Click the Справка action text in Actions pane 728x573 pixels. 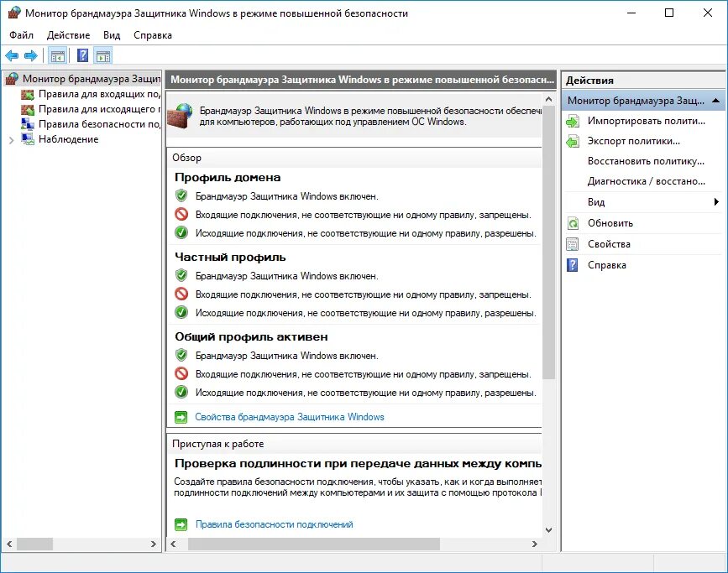tap(607, 265)
